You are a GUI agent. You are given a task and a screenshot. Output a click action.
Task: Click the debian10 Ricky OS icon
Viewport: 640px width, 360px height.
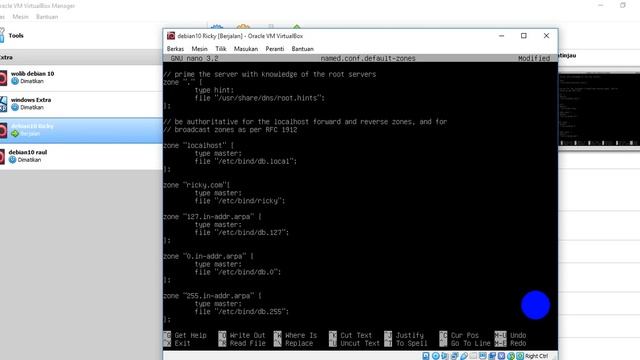(x=2, y=130)
